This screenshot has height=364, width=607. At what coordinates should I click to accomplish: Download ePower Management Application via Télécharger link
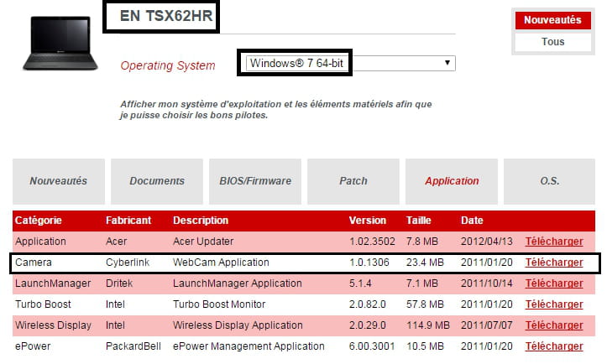pos(554,346)
